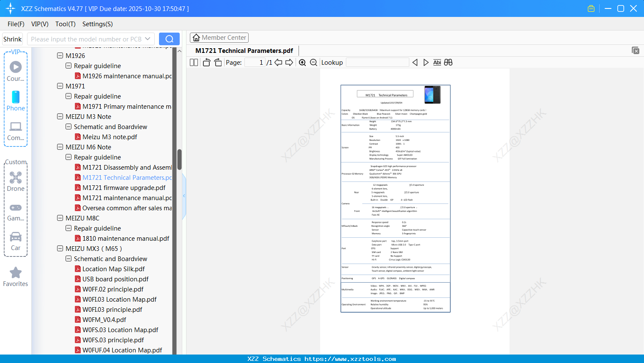The image size is (644, 363).
Task: Toggle the two-page layout view
Action: click(194, 63)
